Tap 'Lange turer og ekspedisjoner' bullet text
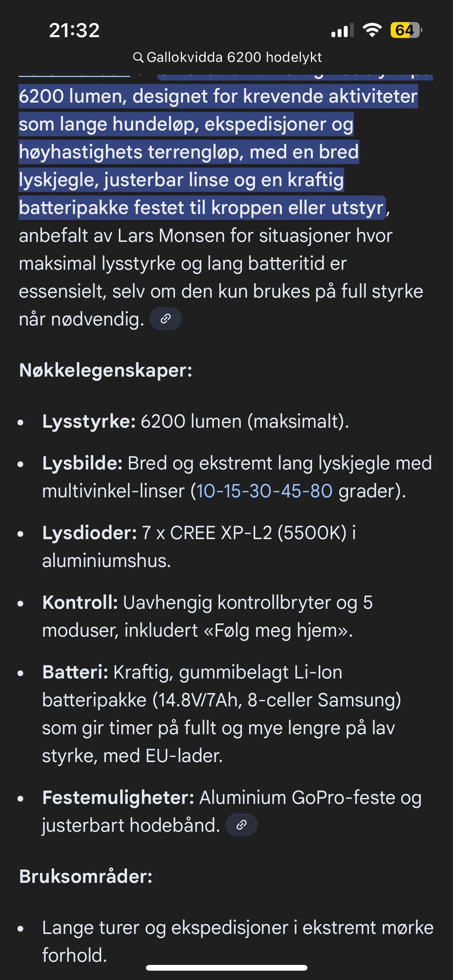 click(x=165, y=928)
